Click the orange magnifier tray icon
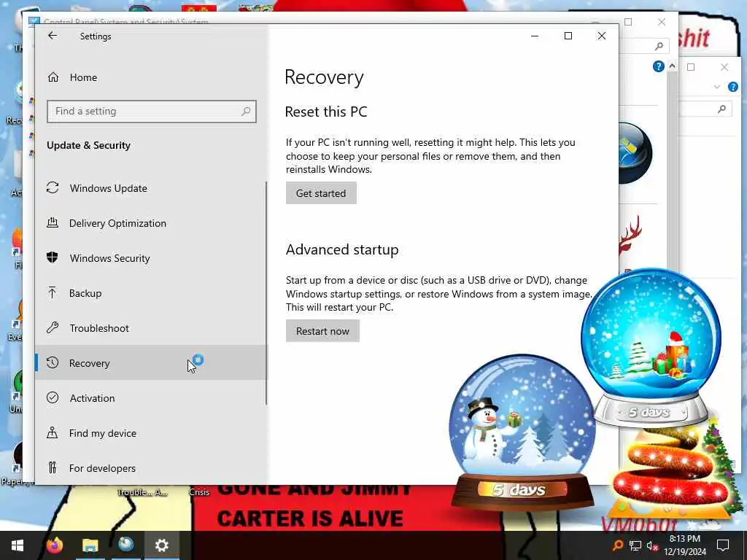The image size is (747, 560). click(617, 545)
